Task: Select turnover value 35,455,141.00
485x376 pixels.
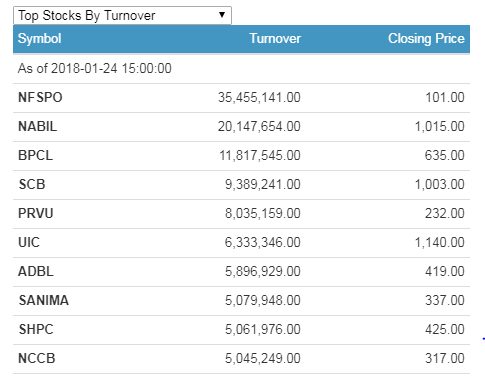Action: [259, 97]
